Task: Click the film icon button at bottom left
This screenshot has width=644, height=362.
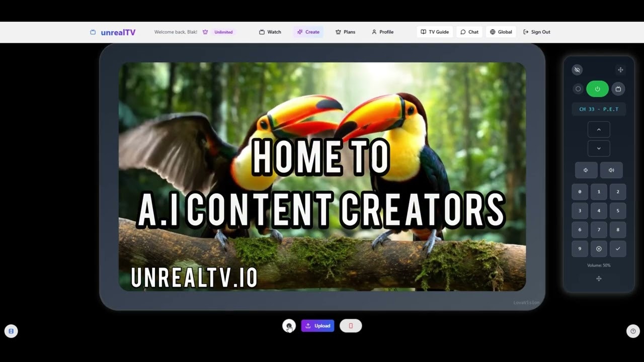Action: click(x=11, y=331)
